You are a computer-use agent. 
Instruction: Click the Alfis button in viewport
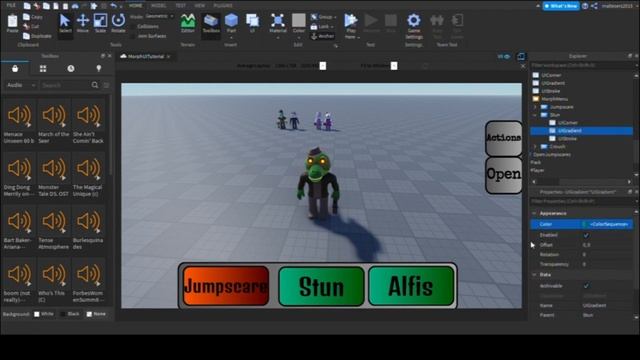click(411, 286)
